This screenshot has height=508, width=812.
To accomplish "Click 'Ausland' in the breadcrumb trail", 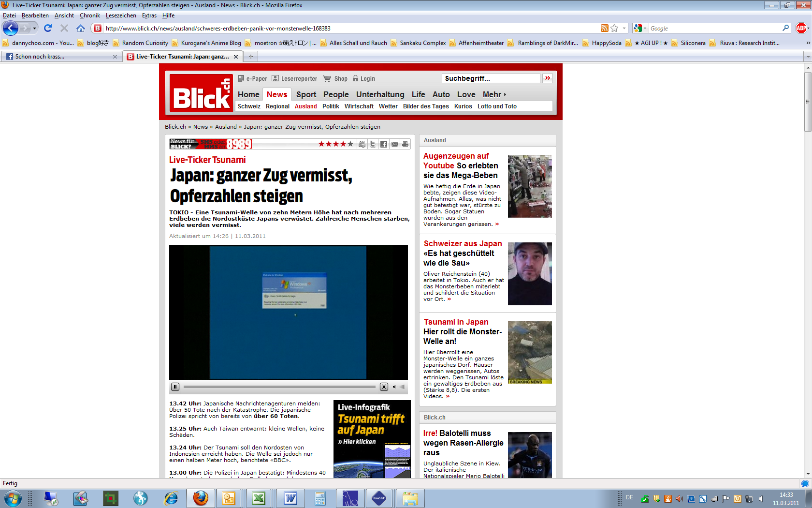I will click(226, 127).
